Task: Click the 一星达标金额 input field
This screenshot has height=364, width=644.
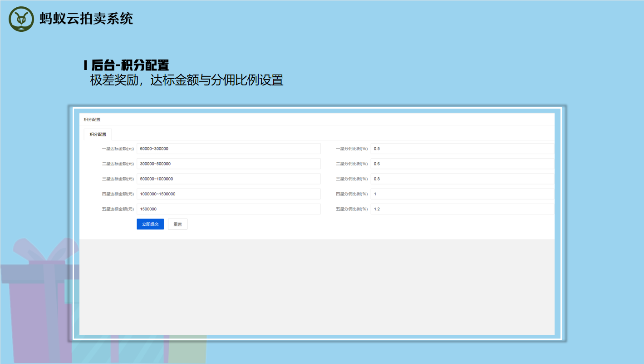Action: [228, 149]
